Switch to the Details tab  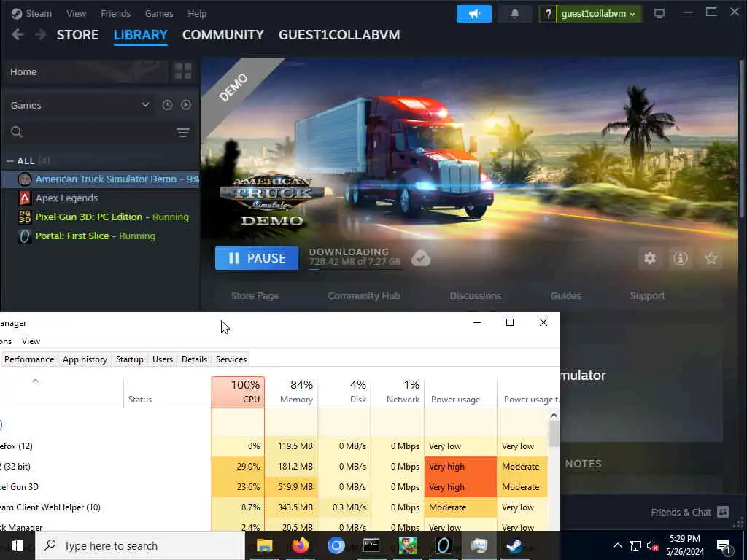click(194, 359)
